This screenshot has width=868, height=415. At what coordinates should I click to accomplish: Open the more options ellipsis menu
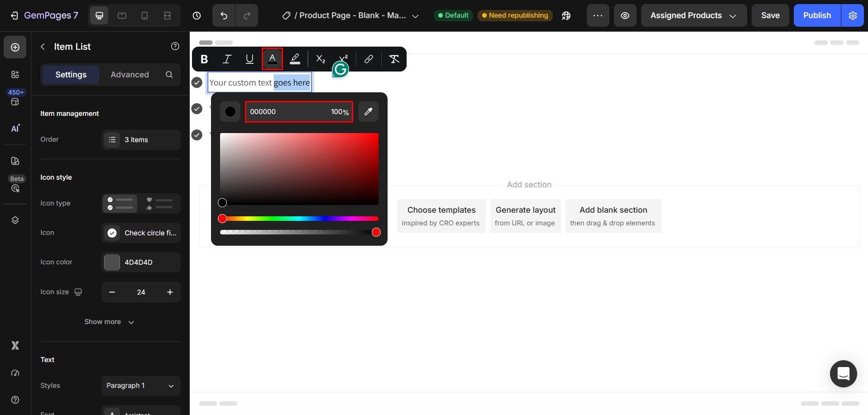click(598, 15)
